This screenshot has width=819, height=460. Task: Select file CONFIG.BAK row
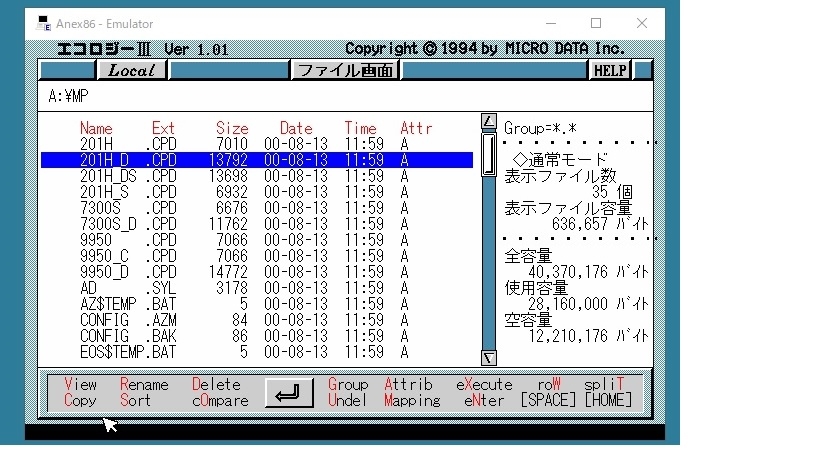pos(257,336)
